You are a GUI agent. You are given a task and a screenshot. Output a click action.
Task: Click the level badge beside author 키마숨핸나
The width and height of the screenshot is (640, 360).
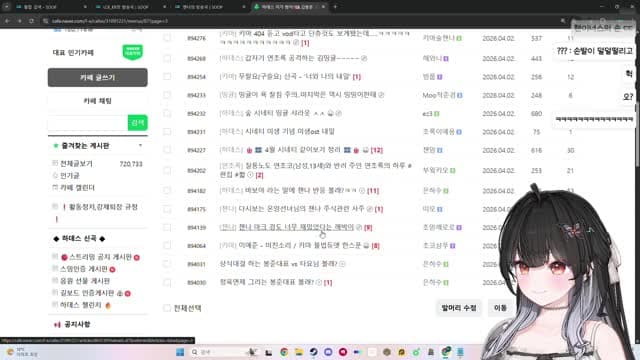tap(459, 38)
